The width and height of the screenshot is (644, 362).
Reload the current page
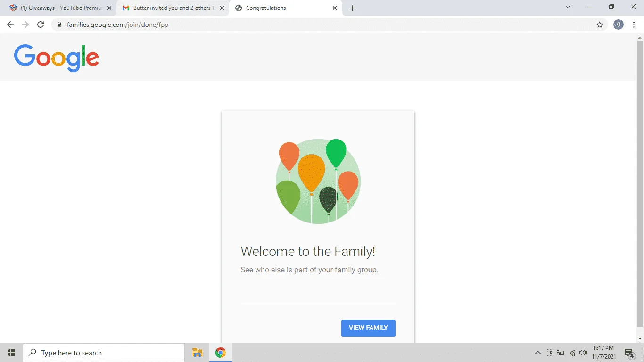(x=41, y=25)
